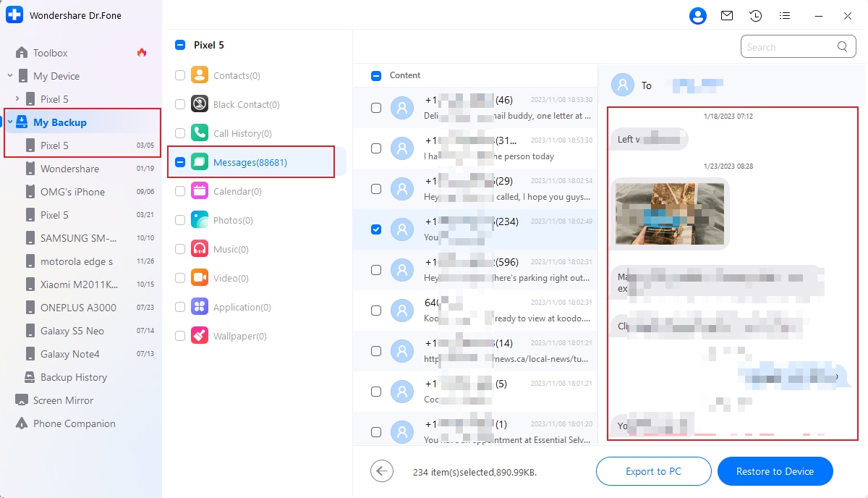Click the message bubble starting 'Left v'
The image size is (868, 498).
(650, 139)
